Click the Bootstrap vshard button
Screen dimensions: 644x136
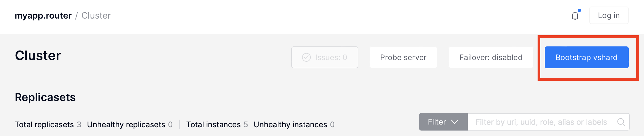pyautogui.click(x=587, y=57)
